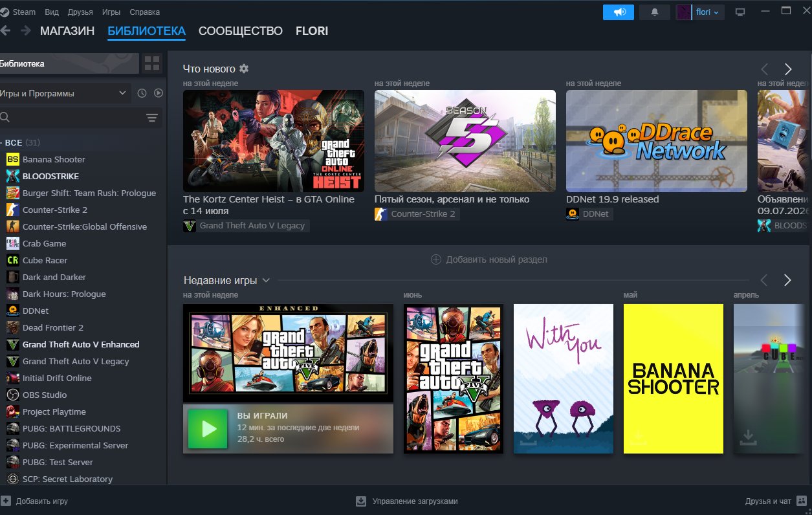Viewport: 812px width, 515px height.
Task: Click the plus icon for Добавить новый раздел
Action: point(436,259)
